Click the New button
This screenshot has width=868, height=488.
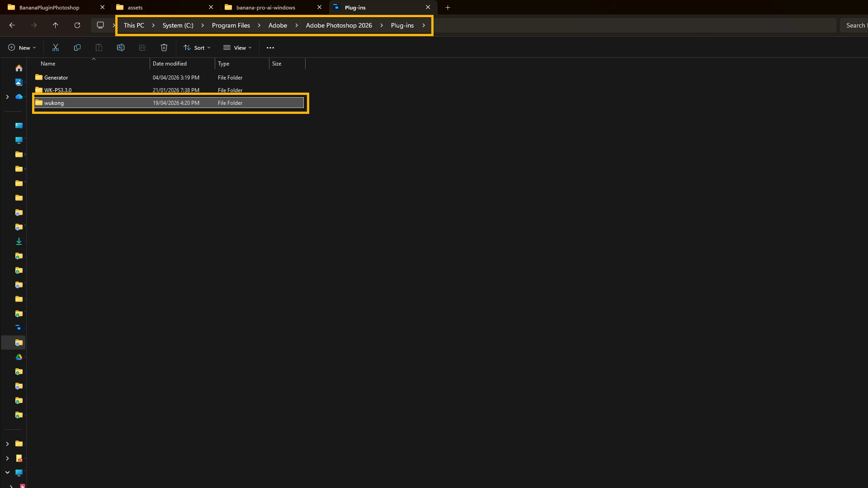(21, 47)
